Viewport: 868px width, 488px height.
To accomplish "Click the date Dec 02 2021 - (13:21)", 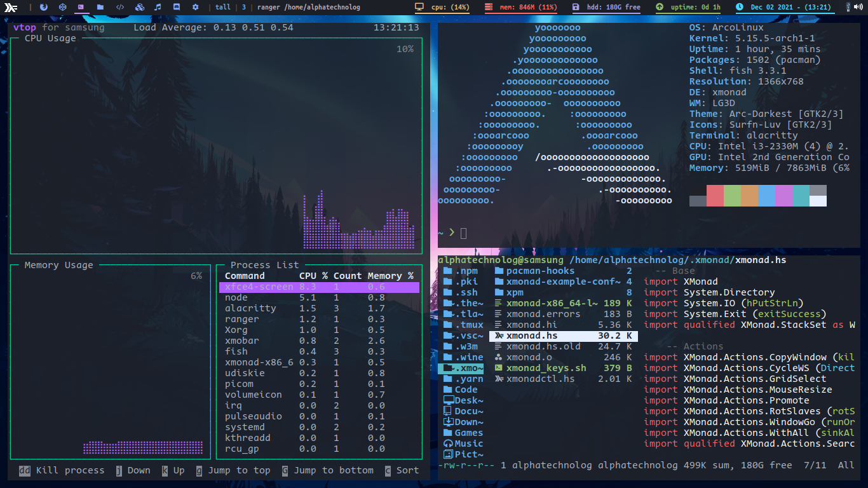I will click(x=790, y=7).
